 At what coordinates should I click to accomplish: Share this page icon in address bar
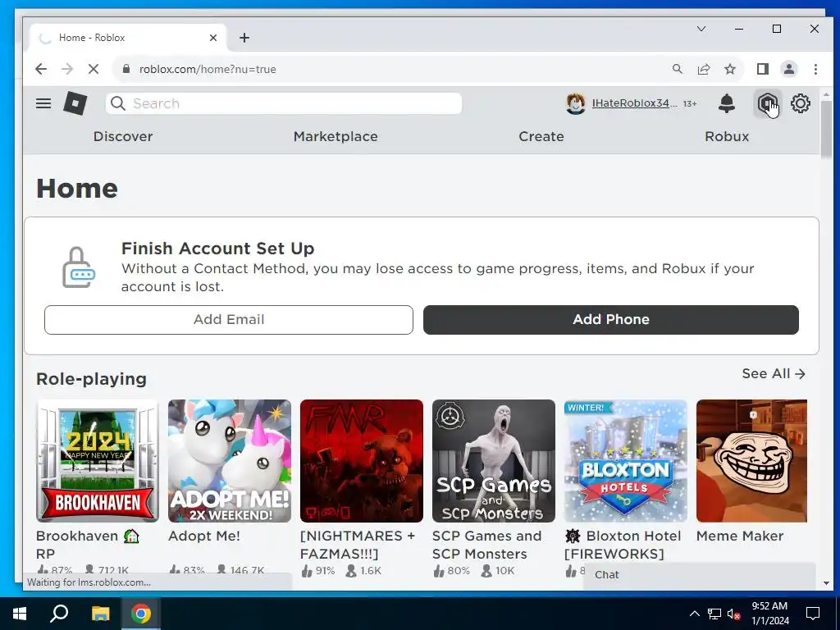click(703, 69)
